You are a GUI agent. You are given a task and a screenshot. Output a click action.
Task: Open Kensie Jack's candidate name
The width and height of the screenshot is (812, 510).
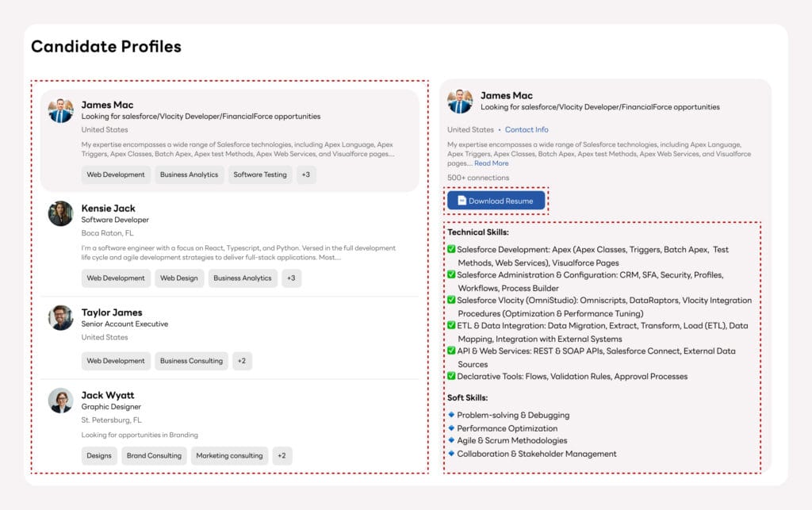(108, 208)
